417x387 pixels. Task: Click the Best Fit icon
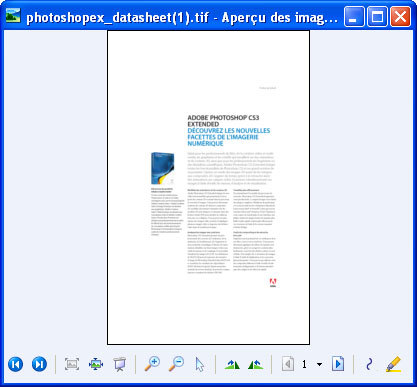point(72,364)
